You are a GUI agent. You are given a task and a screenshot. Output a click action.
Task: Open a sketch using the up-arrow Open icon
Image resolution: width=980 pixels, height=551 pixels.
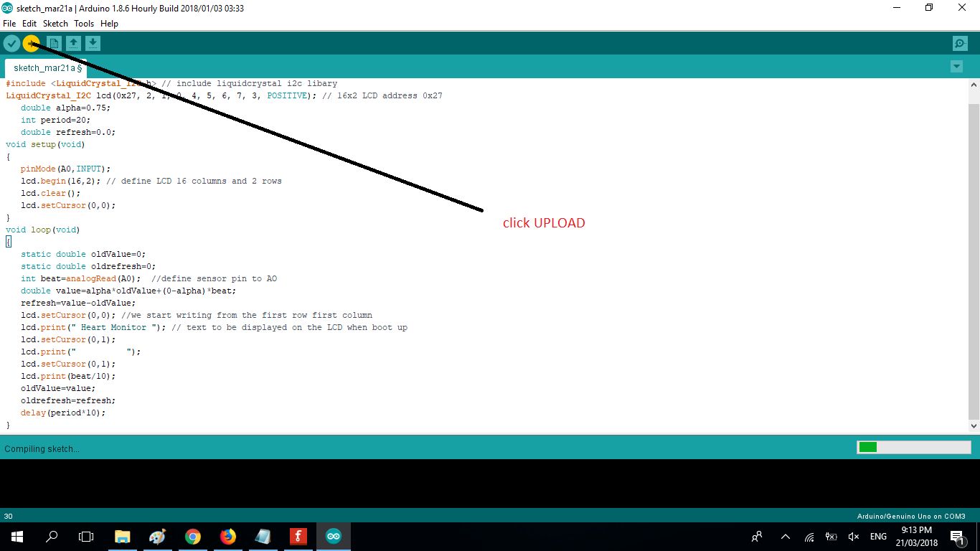73,44
